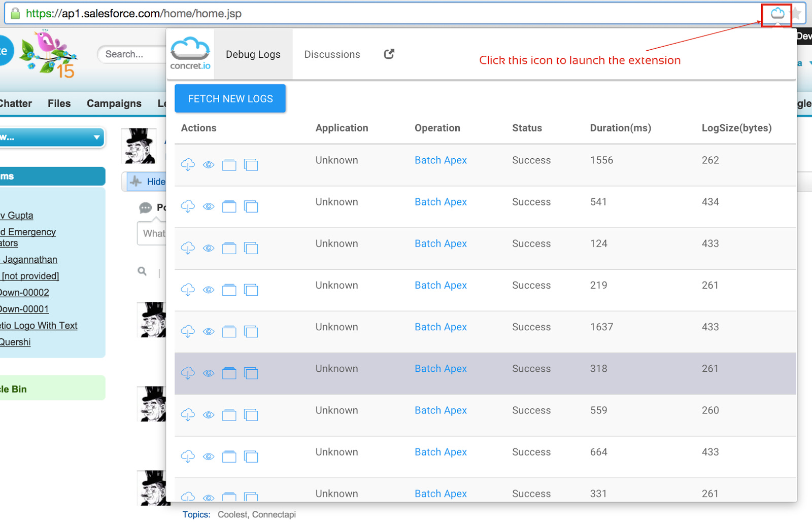Open log in new window icon for 318 ms row
Screen dimensions: 812x527
pos(251,373)
